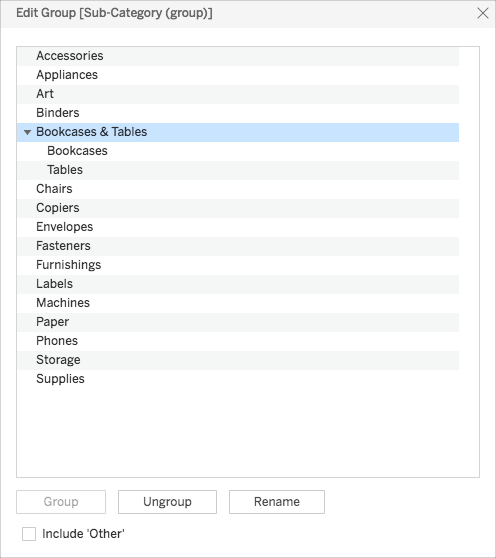496x558 pixels.
Task: Select the Tables child item
Action: pos(238,170)
